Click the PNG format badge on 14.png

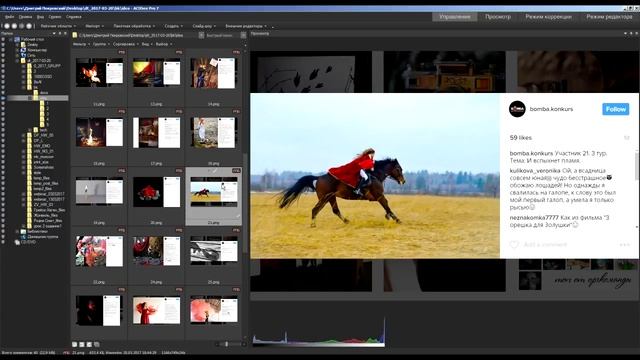pyautogui.click(x=236, y=52)
